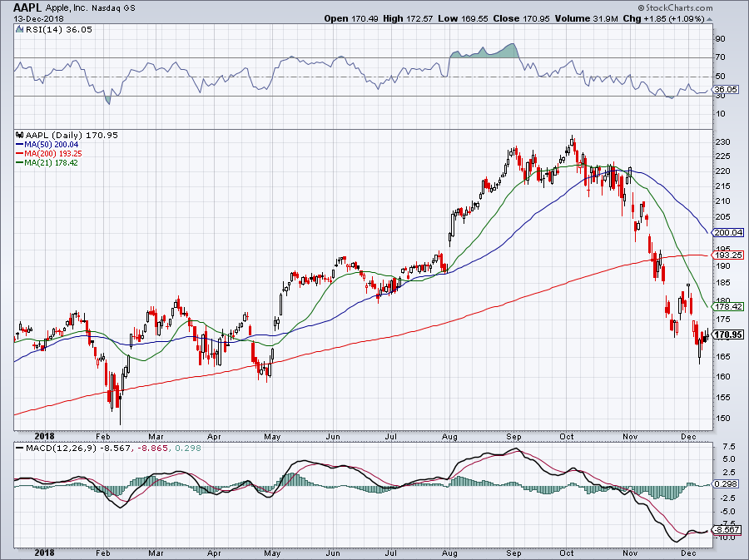
Task: Click the Aug label under the price chart
Action: tap(449, 436)
